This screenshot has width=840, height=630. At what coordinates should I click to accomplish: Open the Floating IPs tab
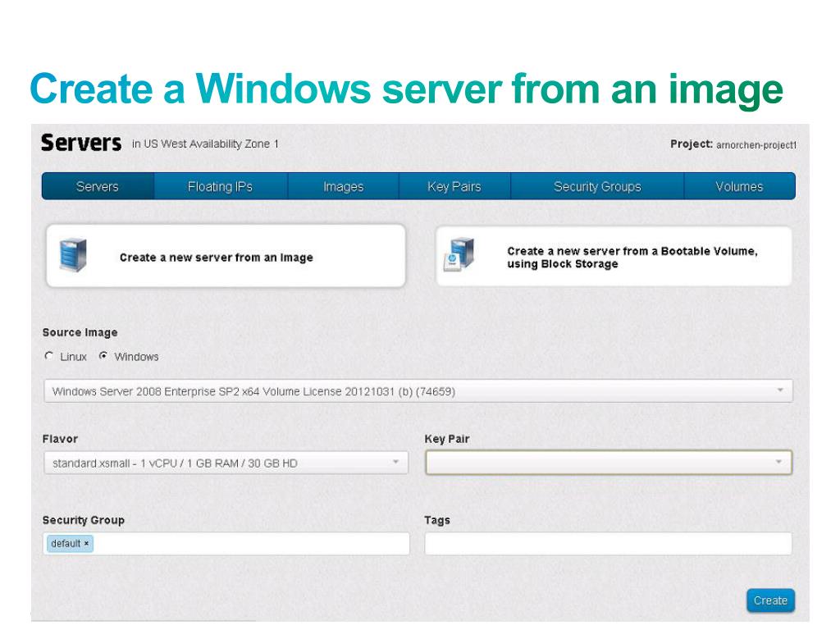pos(220,186)
